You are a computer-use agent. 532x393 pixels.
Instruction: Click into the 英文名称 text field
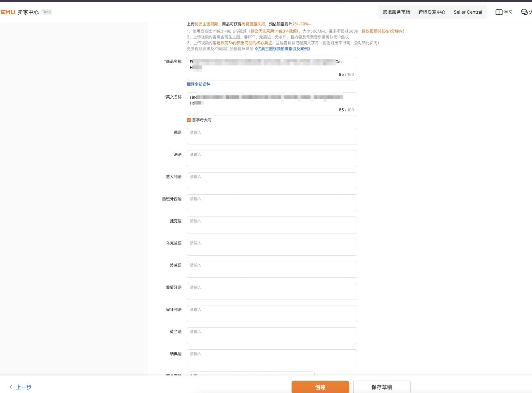(x=272, y=104)
